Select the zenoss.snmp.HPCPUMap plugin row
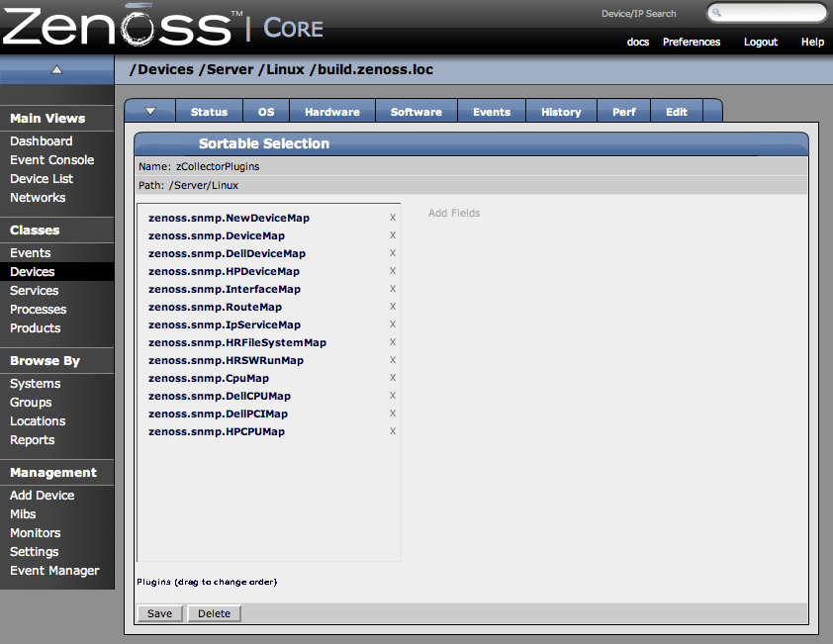Screen dimensions: 833x644 point(217,431)
